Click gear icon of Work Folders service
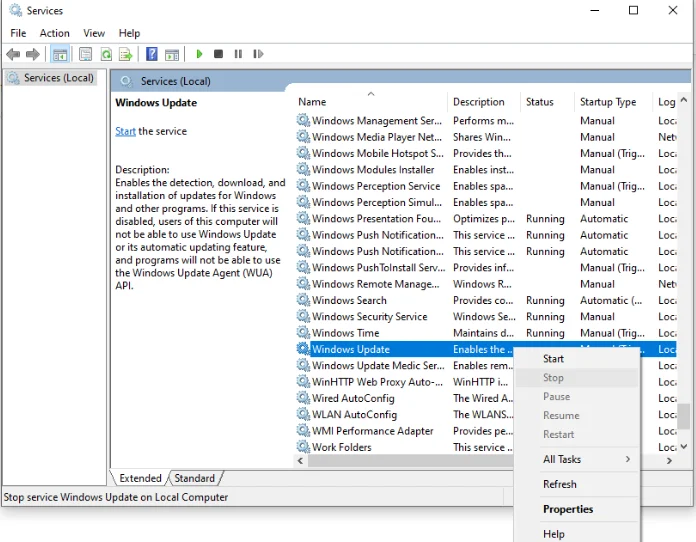Image resolution: width=696 pixels, height=542 pixels. click(x=303, y=447)
